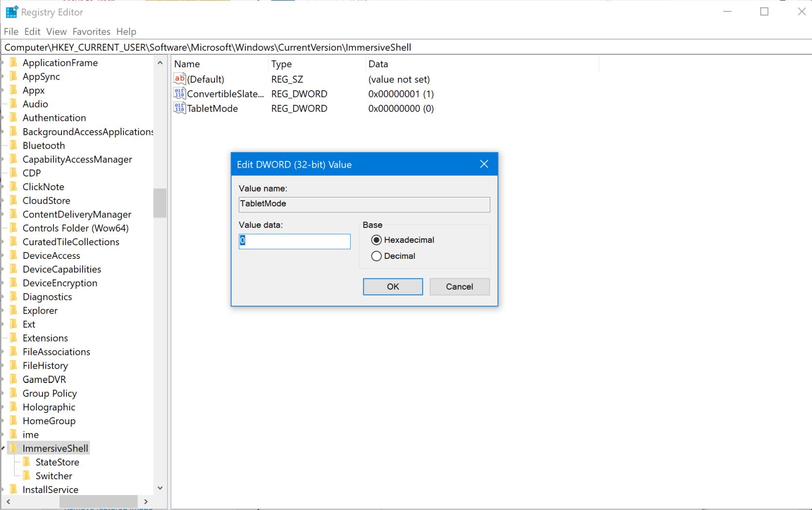Select the Decimal base option
Screen dimensions: 812x510
(376, 256)
